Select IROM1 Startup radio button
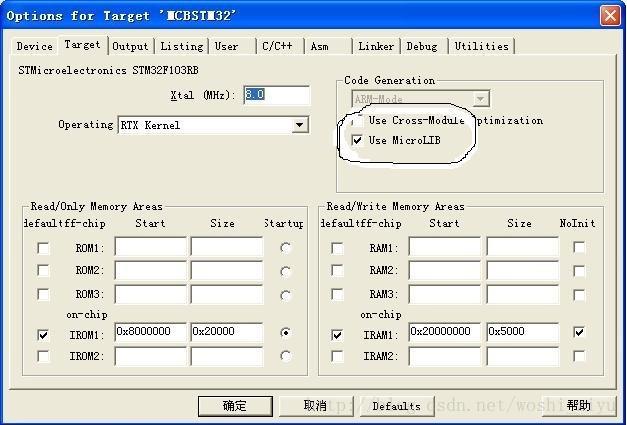The image size is (627, 425). click(x=286, y=333)
